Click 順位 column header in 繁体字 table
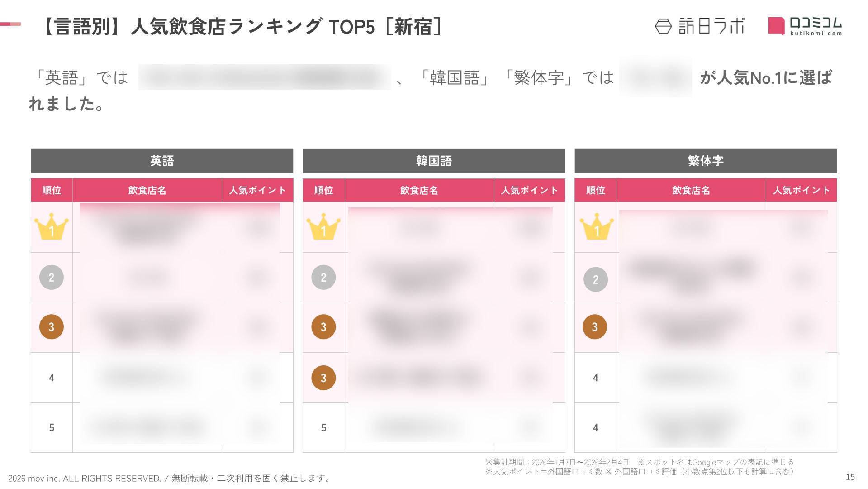 pyautogui.click(x=595, y=190)
